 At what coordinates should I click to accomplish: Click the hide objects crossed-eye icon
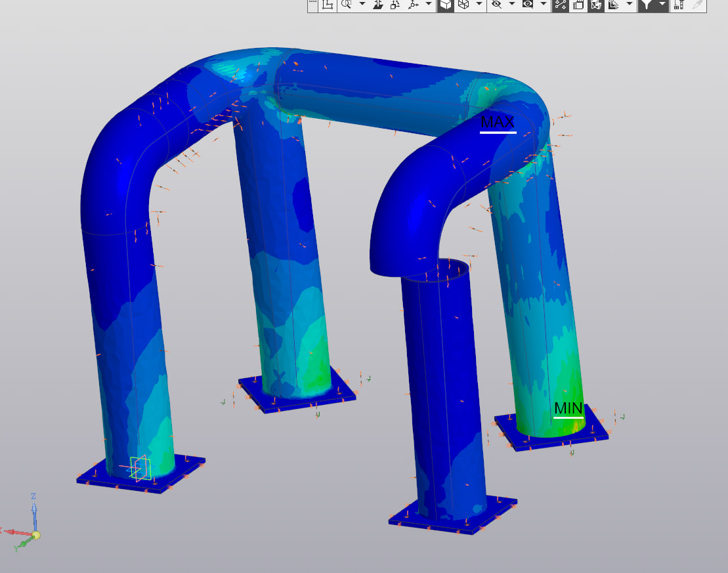click(x=496, y=5)
